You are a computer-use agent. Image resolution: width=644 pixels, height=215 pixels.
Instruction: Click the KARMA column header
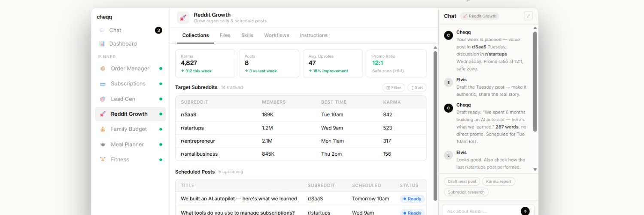[392, 102]
